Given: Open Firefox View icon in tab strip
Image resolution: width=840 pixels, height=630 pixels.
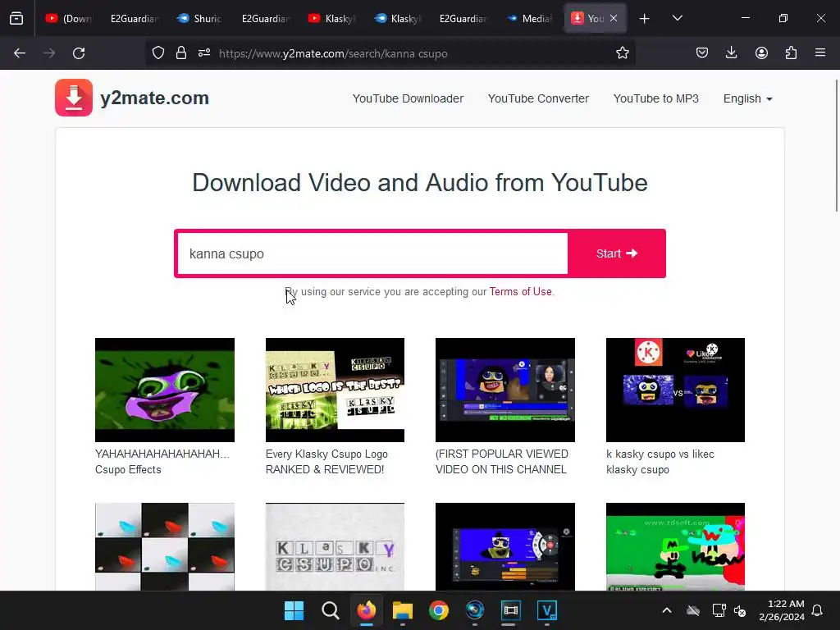Looking at the screenshot, I should [16, 18].
